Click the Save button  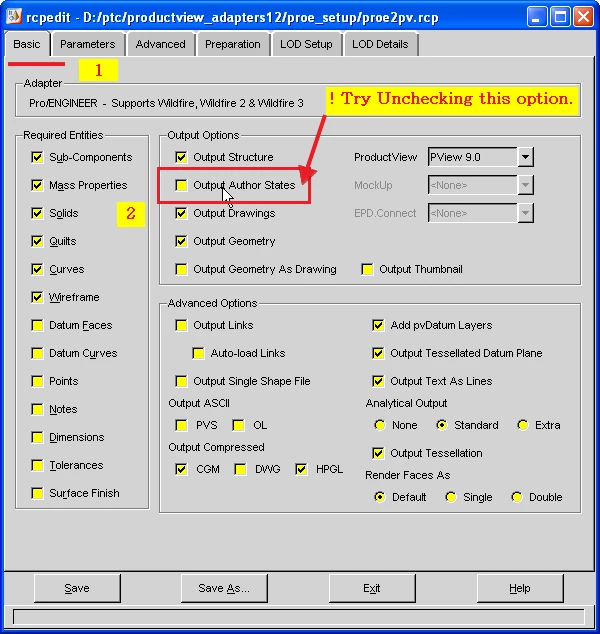(x=77, y=588)
